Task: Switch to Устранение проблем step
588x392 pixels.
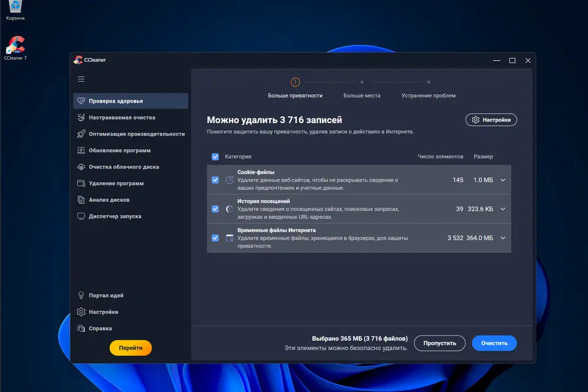Action: pos(429,96)
